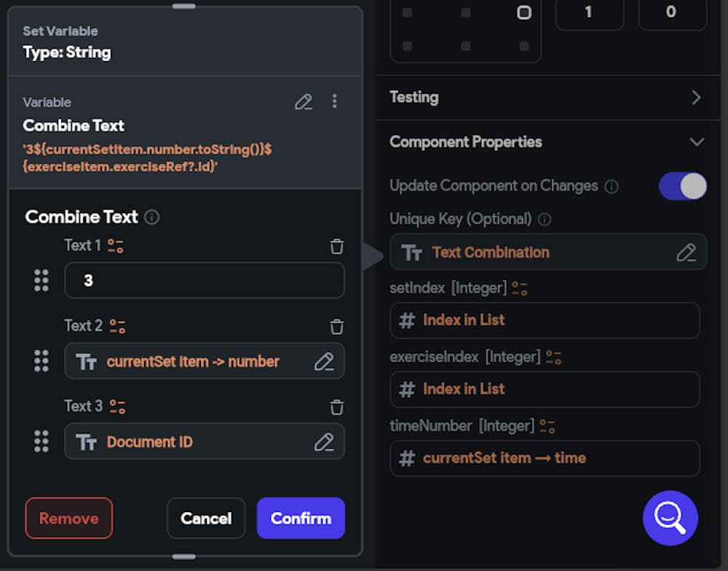728x571 pixels.
Task: Open the setIndex Index in List value selector
Action: (x=545, y=320)
